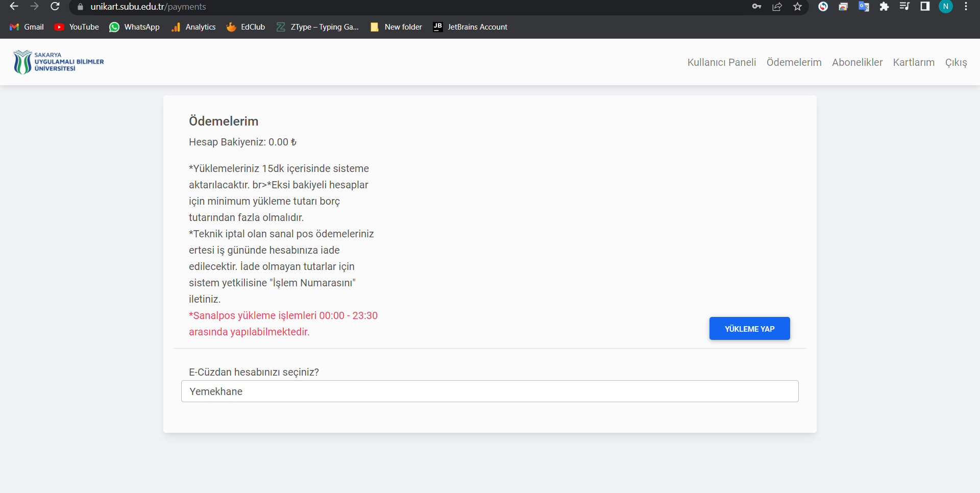This screenshot has width=980, height=493.
Task: Bookmark this page with the star icon
Action: (797, 7)
